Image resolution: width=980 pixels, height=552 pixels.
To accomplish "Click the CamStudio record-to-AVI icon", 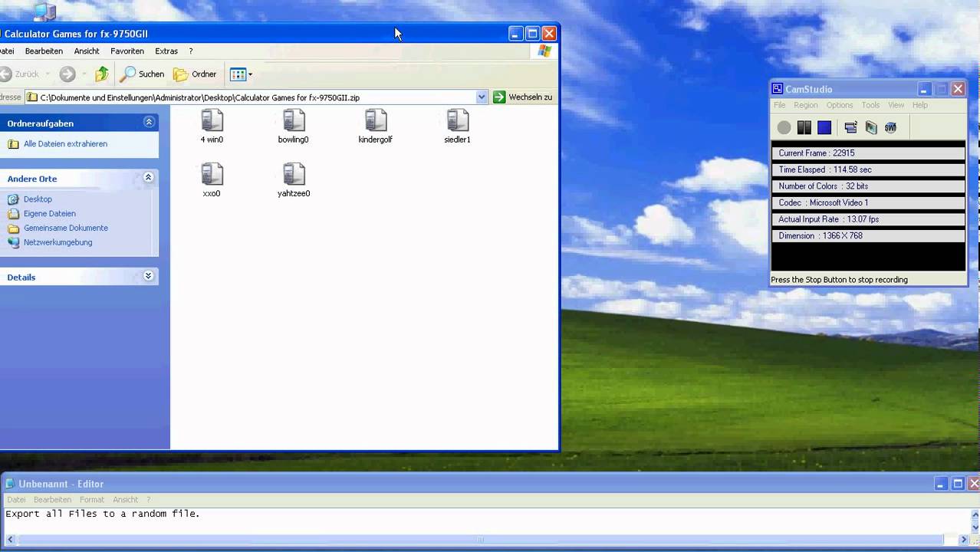I will coord(871,127).
